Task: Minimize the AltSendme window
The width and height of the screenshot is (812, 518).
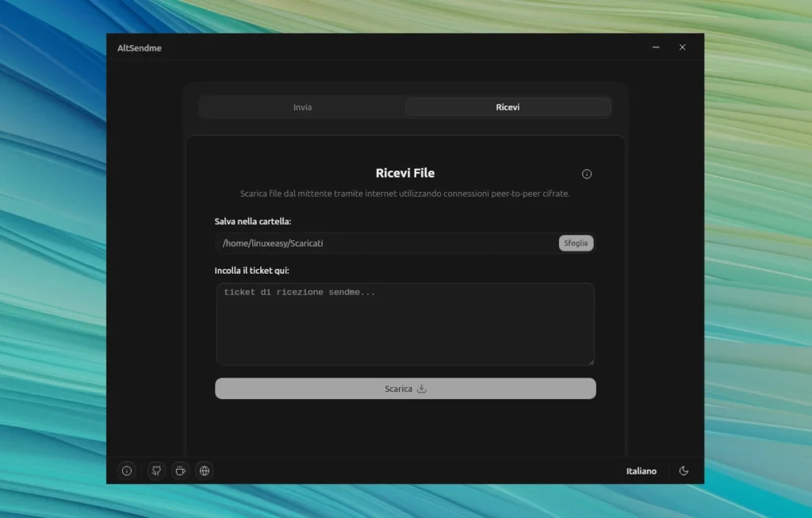Action: pyautogui.click(x=656, y=48)
